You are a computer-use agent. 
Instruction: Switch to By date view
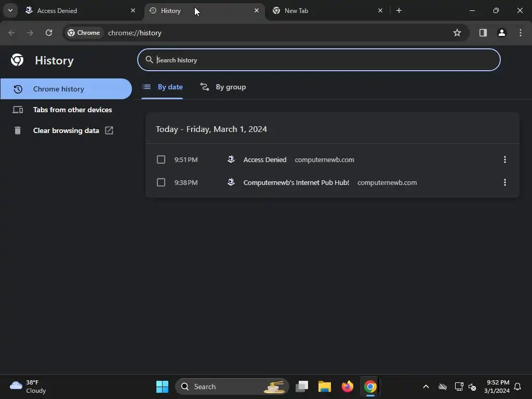pyautogui.click(x=162, y=87)
